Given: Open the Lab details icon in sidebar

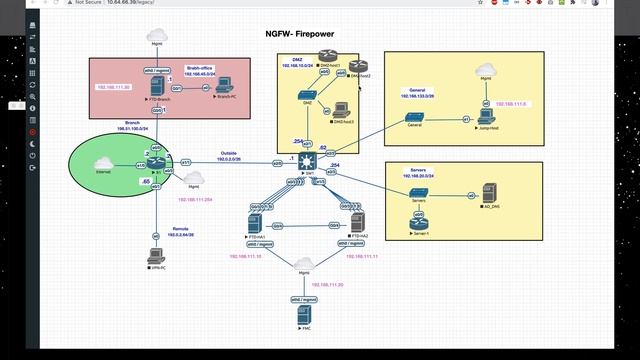Looking at the screenshot, I should 32,120.
